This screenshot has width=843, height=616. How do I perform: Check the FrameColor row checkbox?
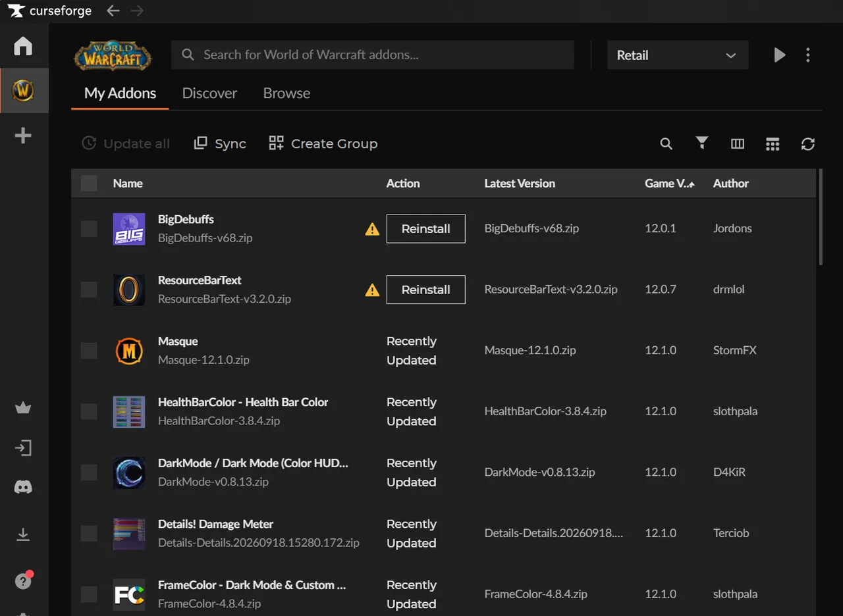[89, 594]
